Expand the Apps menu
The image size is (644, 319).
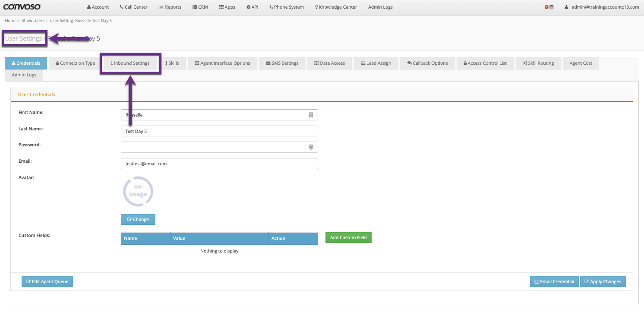[x=227, y=7]
